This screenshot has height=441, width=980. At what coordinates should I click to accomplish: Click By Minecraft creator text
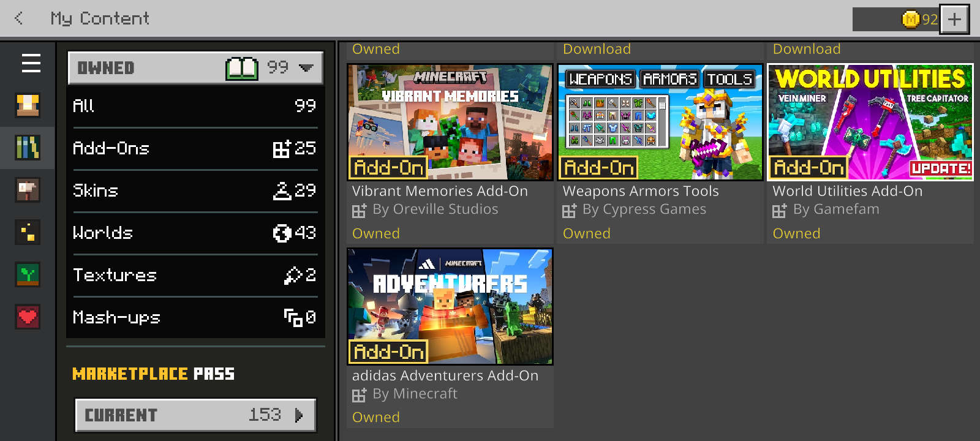pos(415,394)
